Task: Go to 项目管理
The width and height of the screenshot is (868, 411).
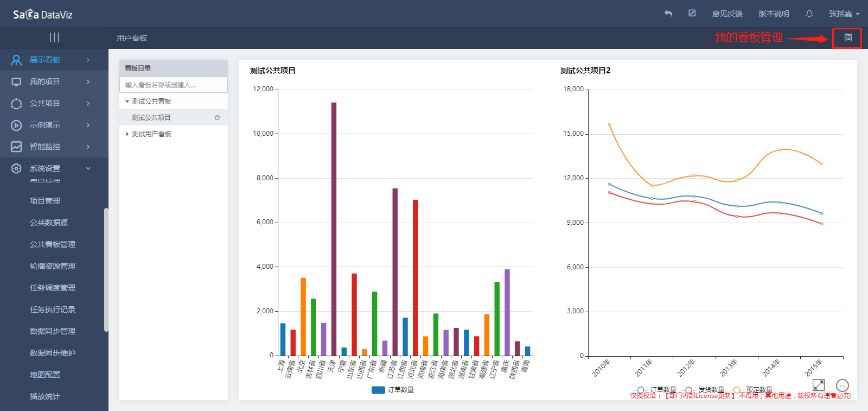Action: pyautogui.click(x=45, y=201)
